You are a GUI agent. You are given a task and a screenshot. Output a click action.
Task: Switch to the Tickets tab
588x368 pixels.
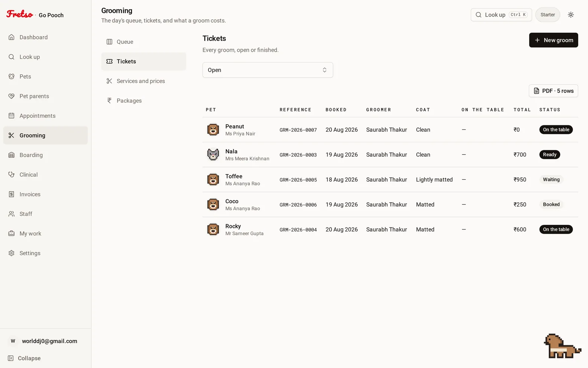[144, 61]
